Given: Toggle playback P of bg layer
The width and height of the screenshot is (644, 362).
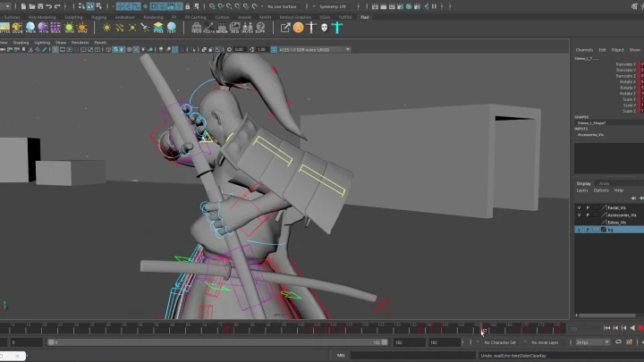Looking at the screenshot, I should click(588, 230).
